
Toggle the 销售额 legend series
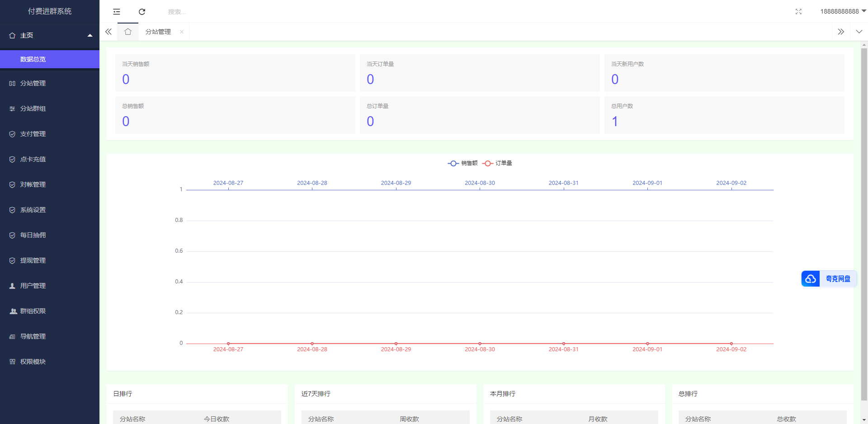click(462, 163)
